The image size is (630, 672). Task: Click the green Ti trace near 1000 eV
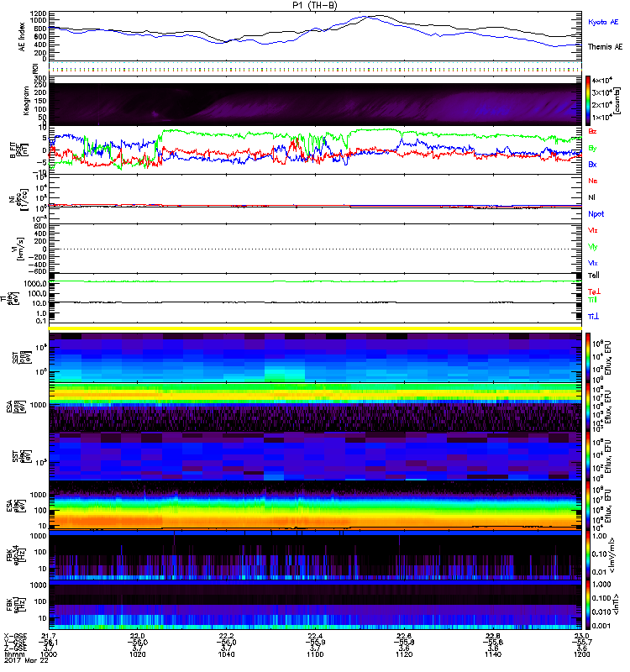point(315,281)
